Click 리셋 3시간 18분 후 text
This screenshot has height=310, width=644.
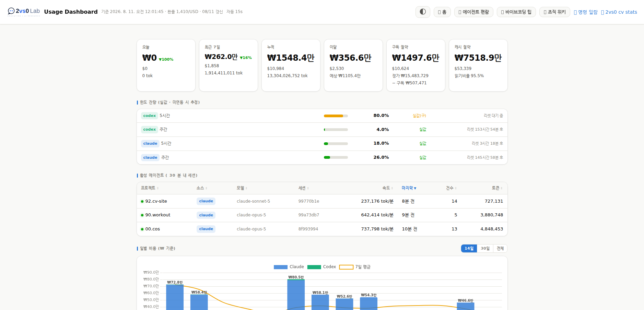(x=487, y=144)
